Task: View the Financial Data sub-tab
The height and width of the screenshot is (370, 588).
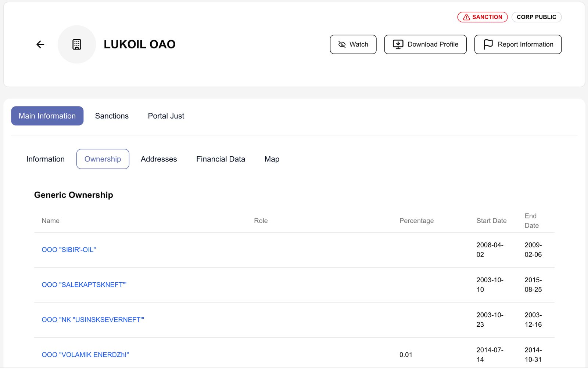Action: (x=220, y=159)
